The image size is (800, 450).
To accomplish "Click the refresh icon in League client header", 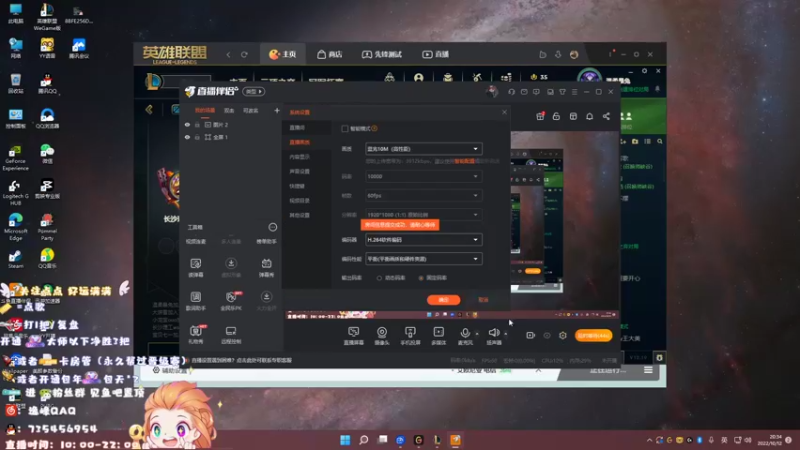I will point(244,54).
